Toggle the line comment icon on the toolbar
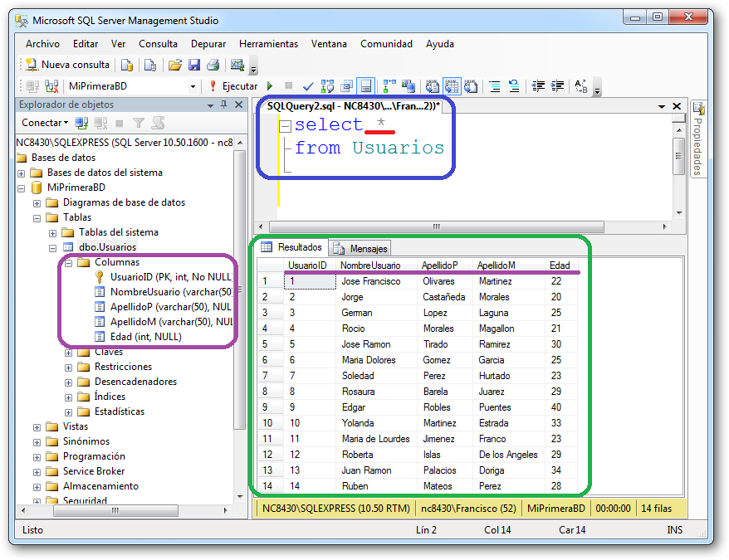The width and height of the screenshot is (729, 560). tap(495, 85)
